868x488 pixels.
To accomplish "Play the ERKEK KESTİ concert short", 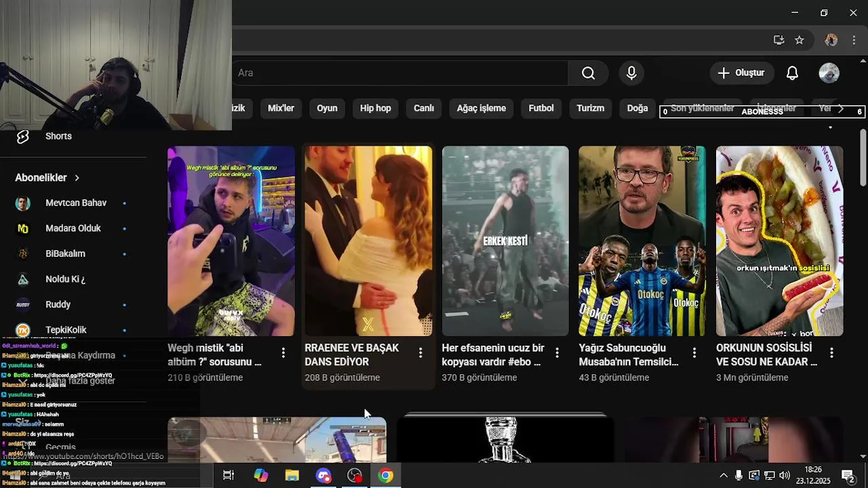I will [505, 241].
